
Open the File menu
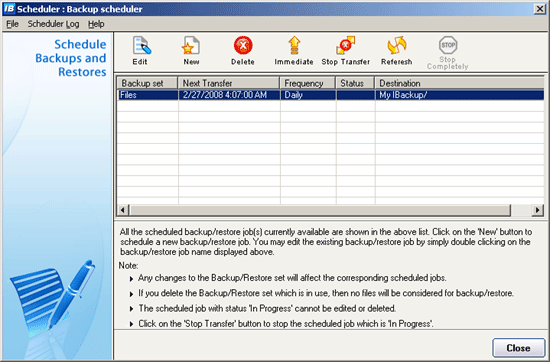click(x=12, y=24)
